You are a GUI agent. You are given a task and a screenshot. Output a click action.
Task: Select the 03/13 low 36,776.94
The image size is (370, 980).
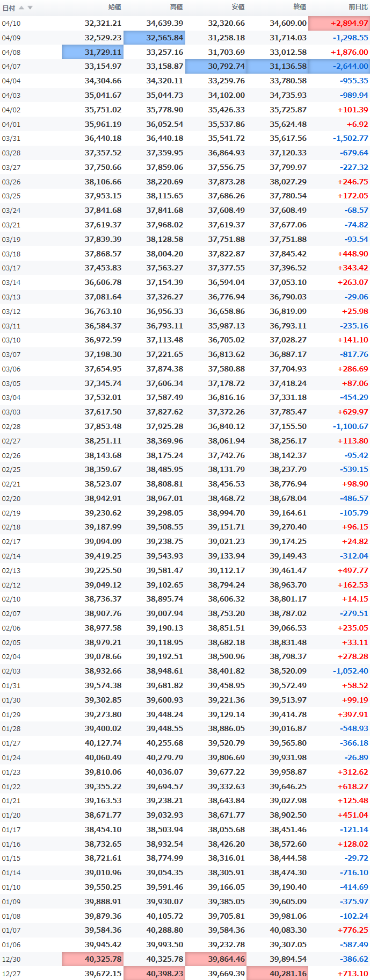click(227, 297)
